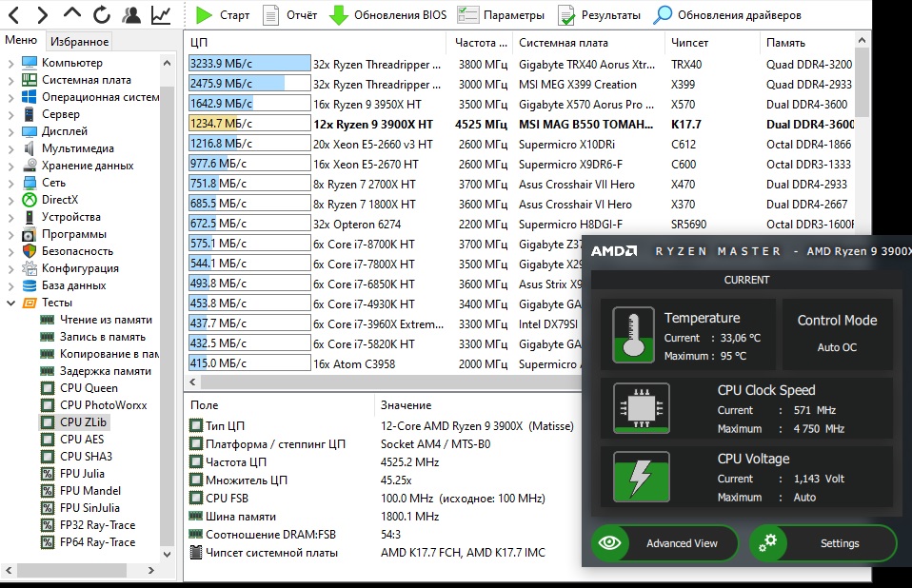Click the 2475.9 МБ/с result bar

pyautogui.click(x=249, y=84)
